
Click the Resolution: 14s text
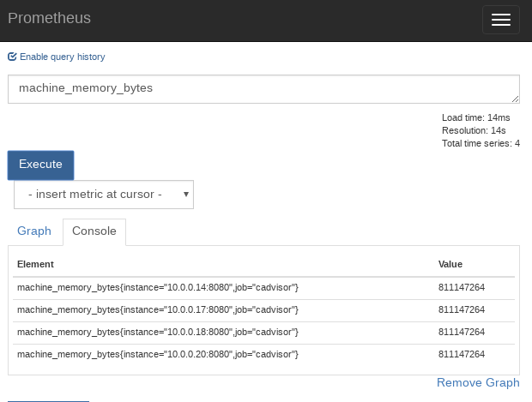tap(474, 130)
